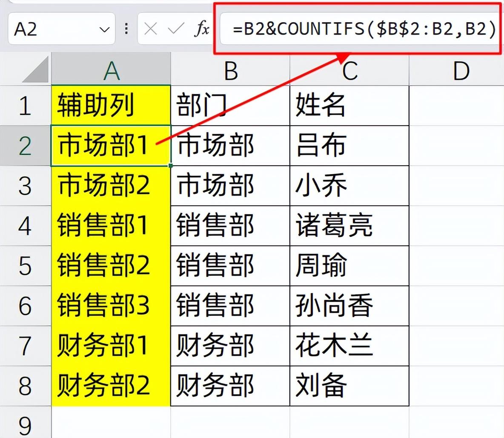Select the name cell 周瑜

349,266
